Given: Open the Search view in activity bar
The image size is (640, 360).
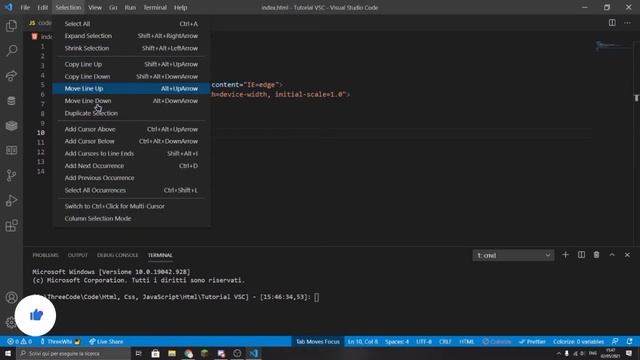Looking at the screenshot, I should (11, 51).
